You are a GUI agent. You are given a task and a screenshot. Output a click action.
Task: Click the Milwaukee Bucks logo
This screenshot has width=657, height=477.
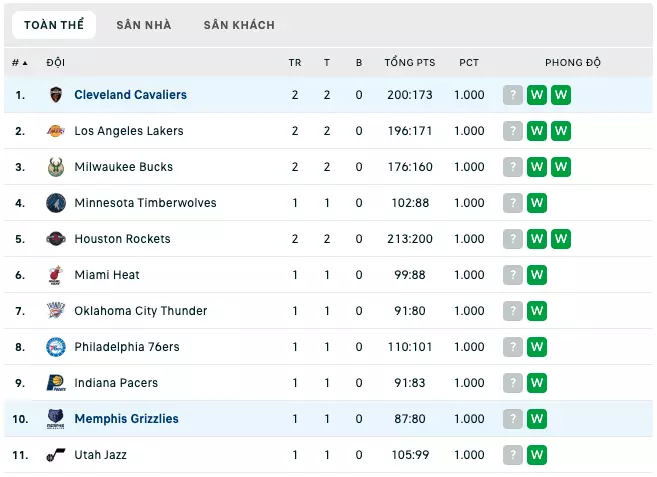pos(56,167)
